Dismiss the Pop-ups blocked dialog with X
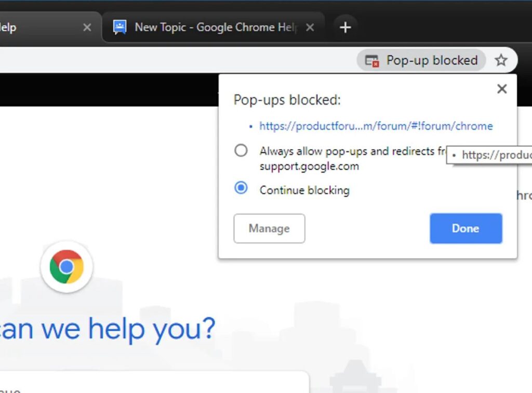The height and width of the screenshot is (393, 532). click(x=502, y=89)
